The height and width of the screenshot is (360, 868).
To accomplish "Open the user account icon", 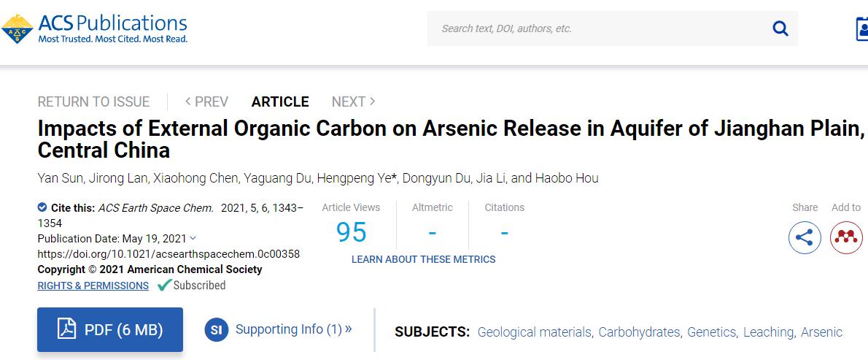I will (x=861, y=28).
